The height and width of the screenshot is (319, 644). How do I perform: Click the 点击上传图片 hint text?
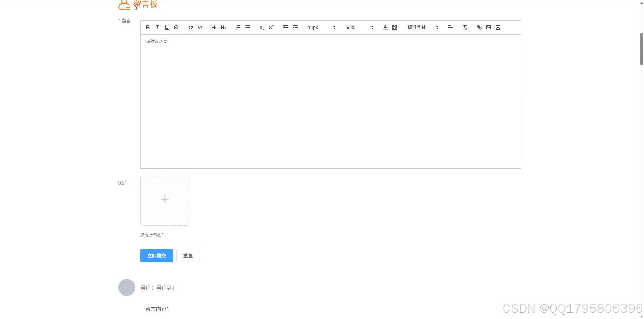pos(152,235)
